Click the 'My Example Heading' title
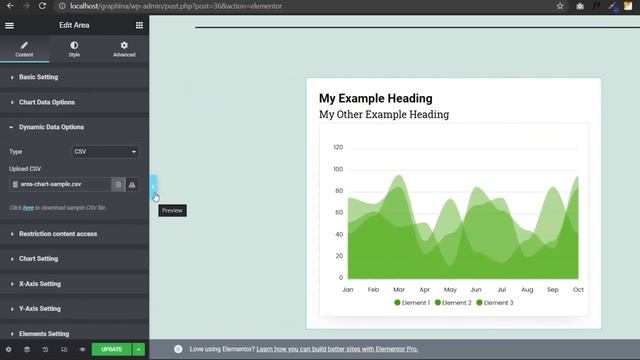The image size is (640, 360). 376,98
